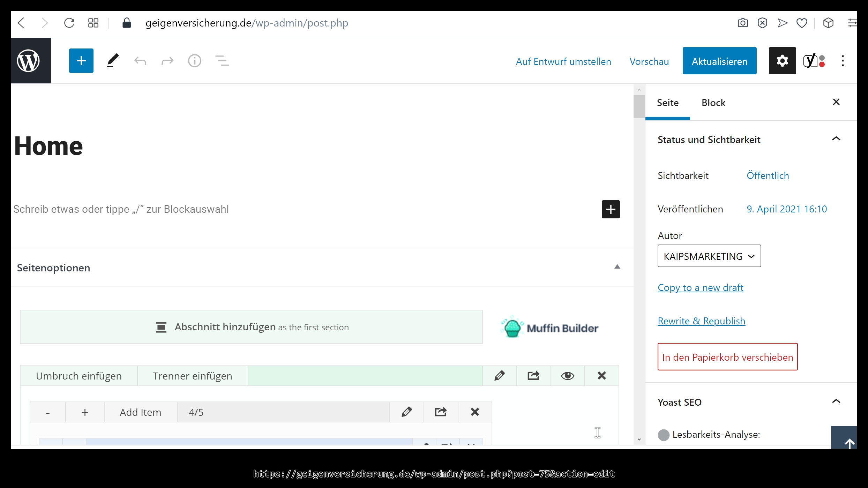This screenshot has width=868, height=488.
Task: Redo the last change
Action: (167, 61)
